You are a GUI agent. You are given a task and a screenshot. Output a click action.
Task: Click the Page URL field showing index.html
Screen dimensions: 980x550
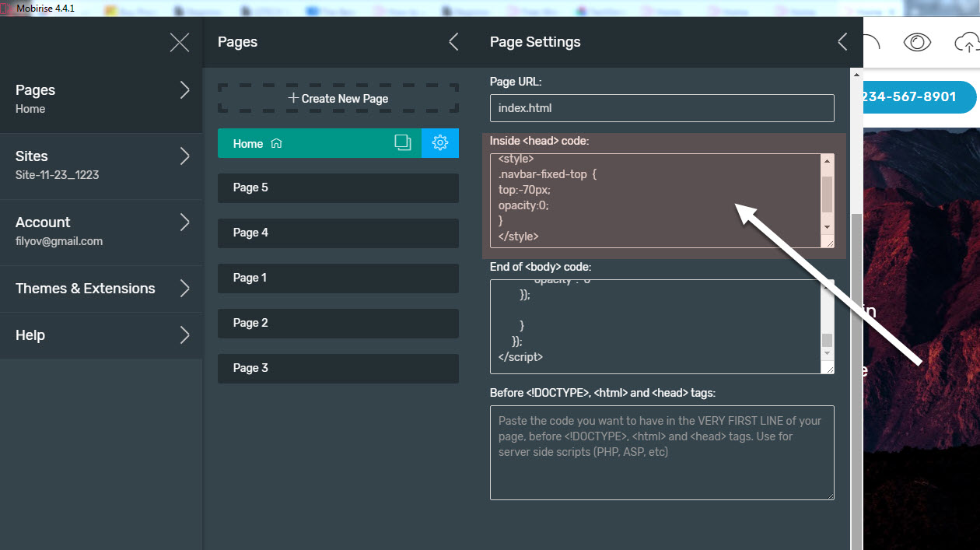point(661,108)
